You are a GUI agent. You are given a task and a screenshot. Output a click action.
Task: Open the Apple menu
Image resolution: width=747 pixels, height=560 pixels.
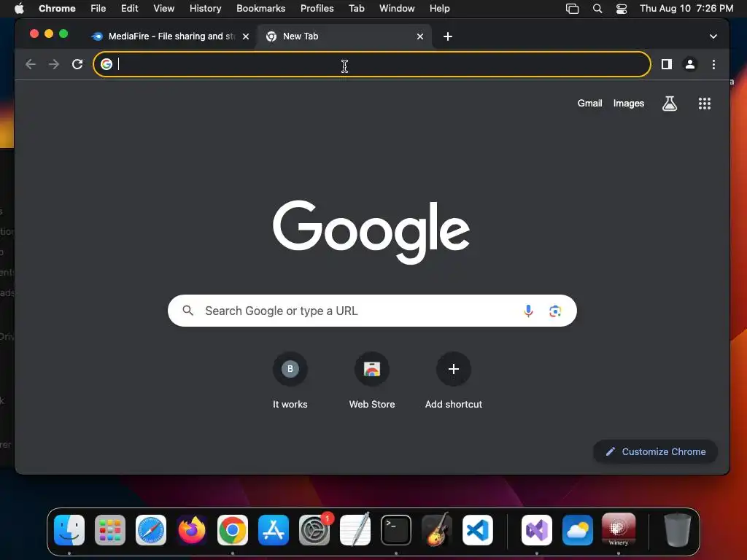click(x=19, y=9)
